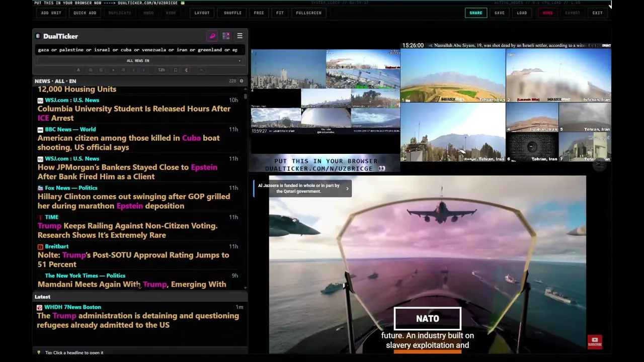Expand the Al Jazeera funding notice chevron

pyautogui.click(x=347, y=189)
